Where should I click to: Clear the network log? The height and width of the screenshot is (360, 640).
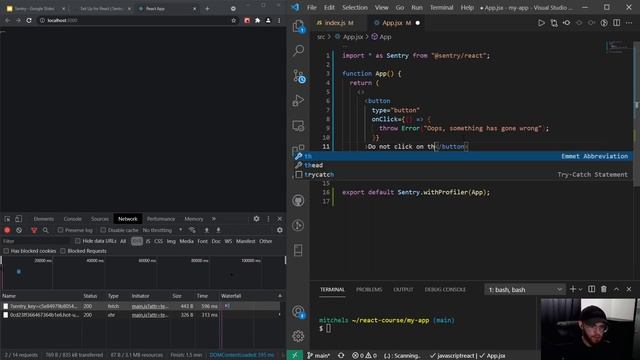pos(19,230)
